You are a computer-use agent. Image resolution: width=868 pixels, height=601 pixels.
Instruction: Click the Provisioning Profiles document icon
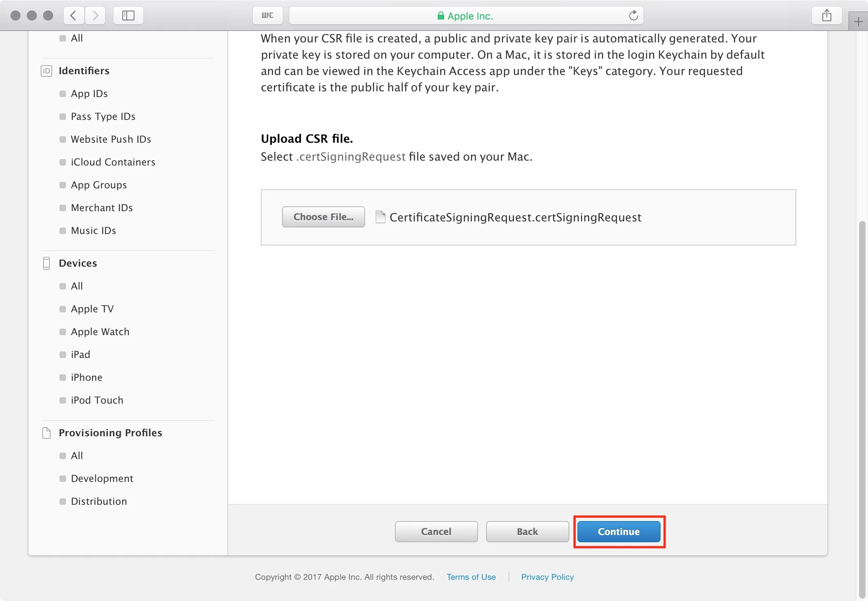(x=46, y=433)
